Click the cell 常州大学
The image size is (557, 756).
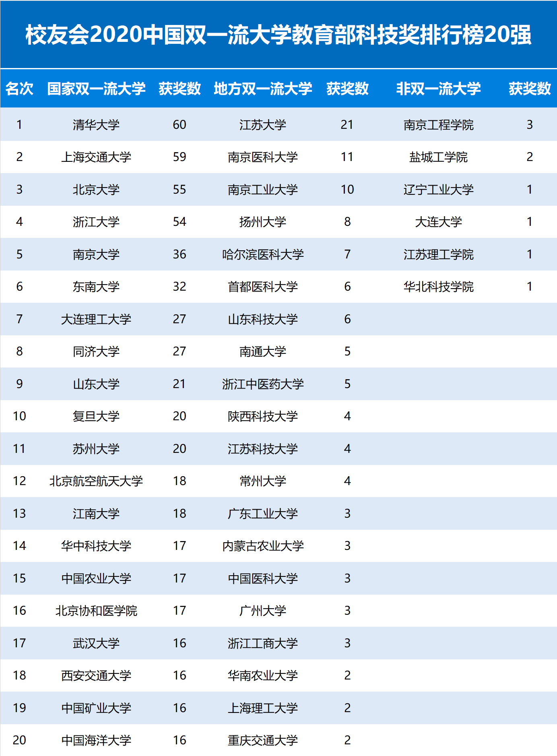pos(263,481)
